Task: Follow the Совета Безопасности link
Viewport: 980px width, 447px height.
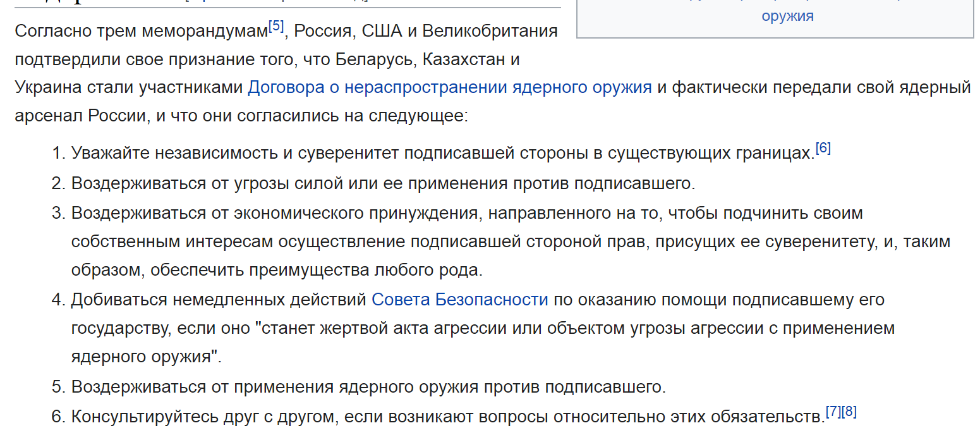Action: coord(460,300)
